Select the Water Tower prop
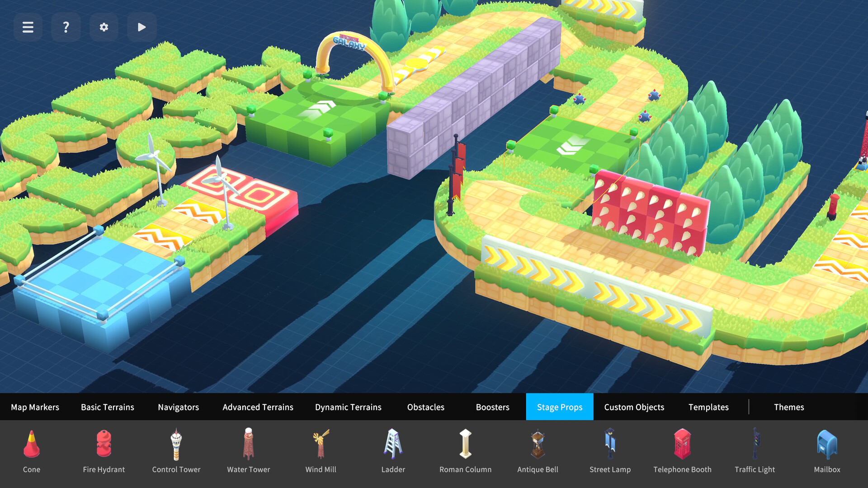 (249, 450)
